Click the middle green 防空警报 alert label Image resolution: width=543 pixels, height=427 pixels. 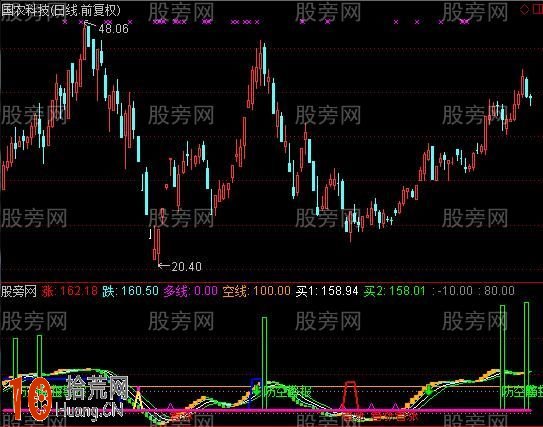pyautogui.click(x=287, y=392)
